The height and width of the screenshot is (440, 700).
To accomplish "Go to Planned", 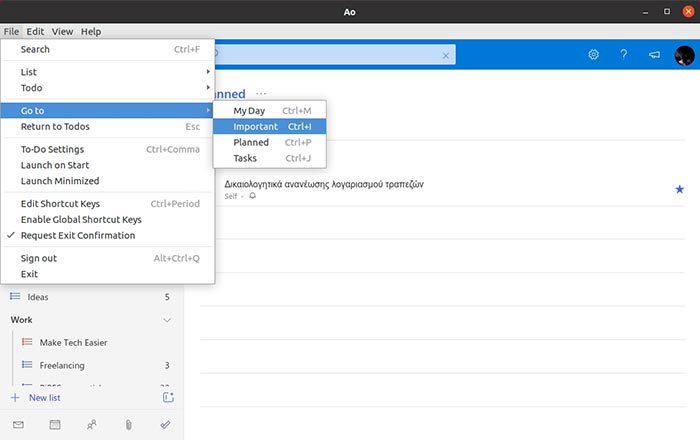I will click(x=270, y=142).
